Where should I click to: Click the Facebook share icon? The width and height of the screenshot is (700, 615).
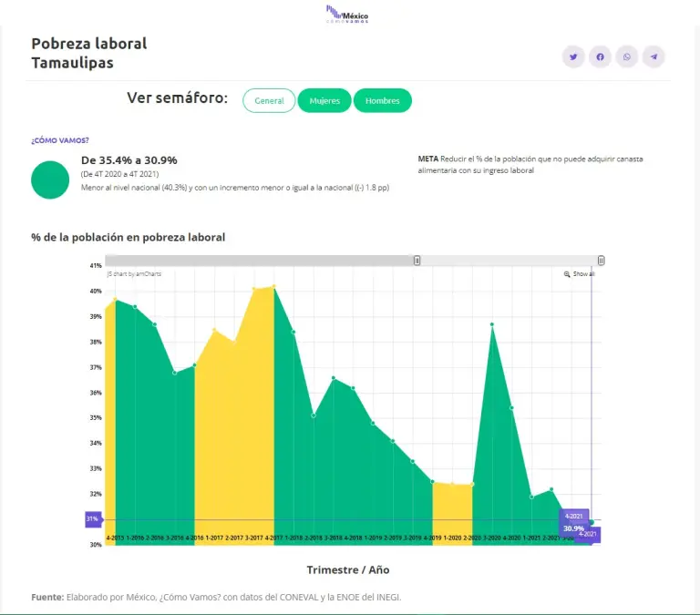pyautogui.click(x=600, y=56)
